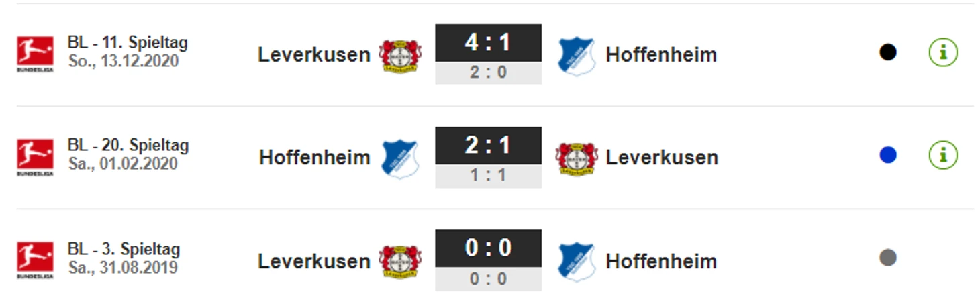The width and height of the screenshot is (980, 308).
Task: Open the 4 : 1 match score
Action: pos(488,43)
